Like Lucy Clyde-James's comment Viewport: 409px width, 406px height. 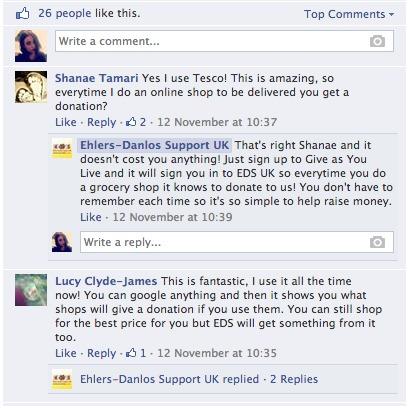point(66,353)
